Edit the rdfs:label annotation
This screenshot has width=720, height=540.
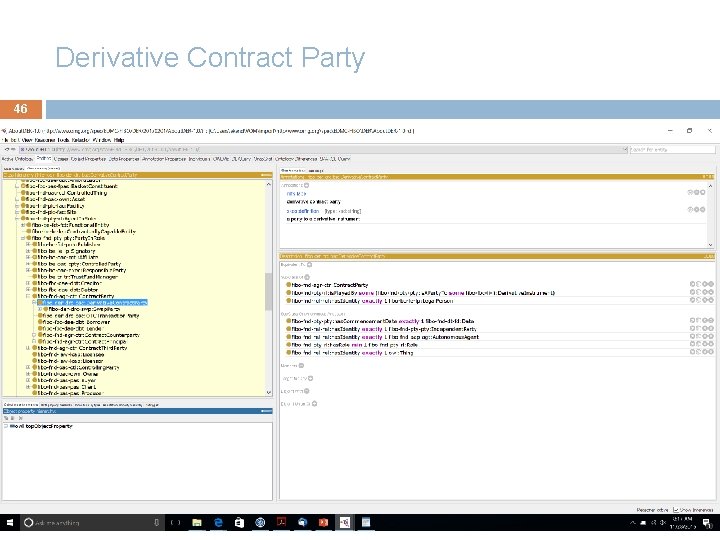[702, 192]
